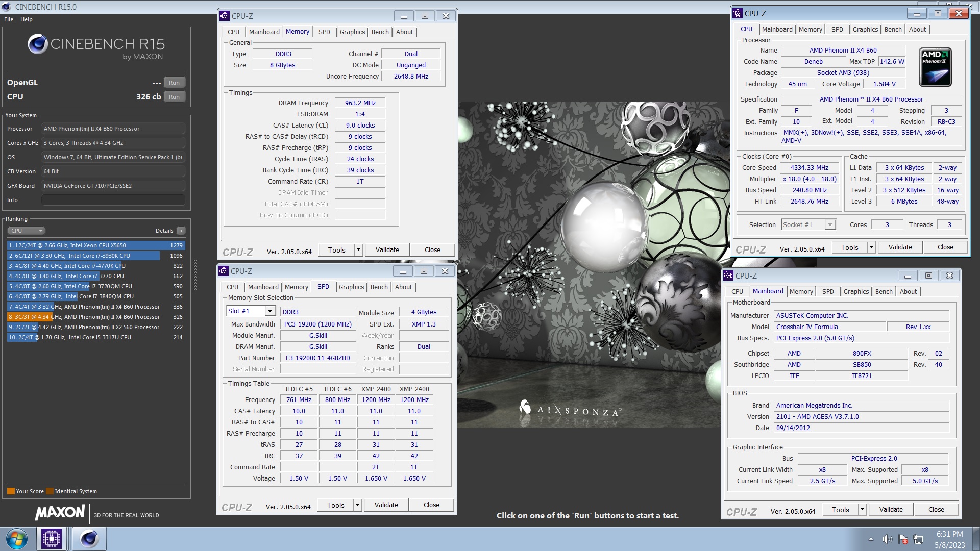Click the Cinebench R15 logo sphere
The height and width of the screenshot is (551, 980).
click(x=38, y=44)
